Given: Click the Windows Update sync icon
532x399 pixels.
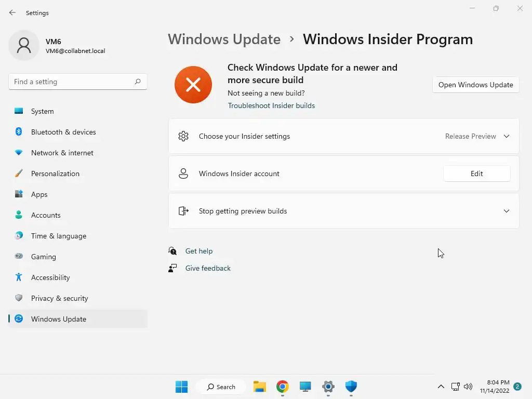Looking at the screenshot, I should pyautogui.click(x=19, y=318).
